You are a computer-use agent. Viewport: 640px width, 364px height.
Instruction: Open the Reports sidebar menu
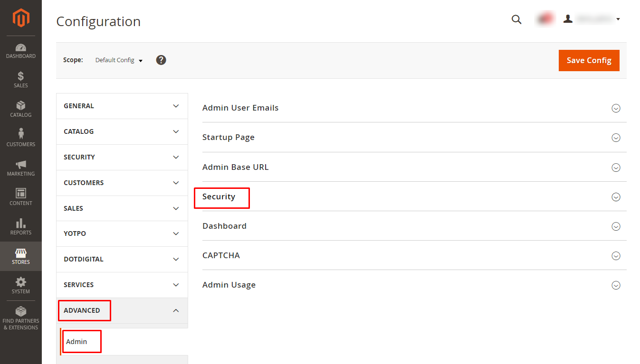[x=21, y=227]
